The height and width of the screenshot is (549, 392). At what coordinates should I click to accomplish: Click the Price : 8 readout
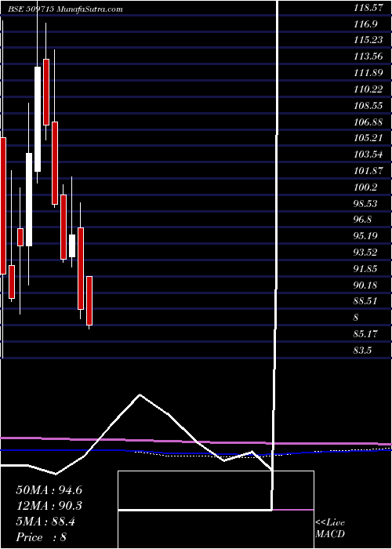pos(42,537)
